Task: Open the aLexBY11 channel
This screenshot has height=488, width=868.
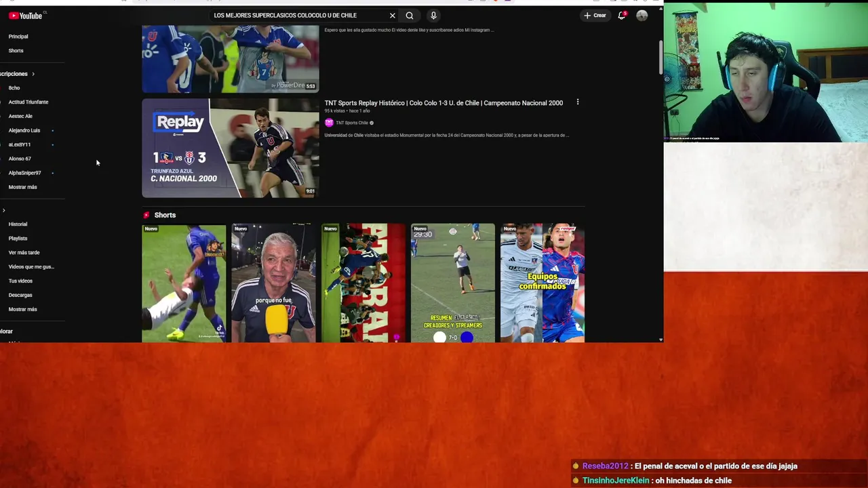Action: [x=20, y=144]
